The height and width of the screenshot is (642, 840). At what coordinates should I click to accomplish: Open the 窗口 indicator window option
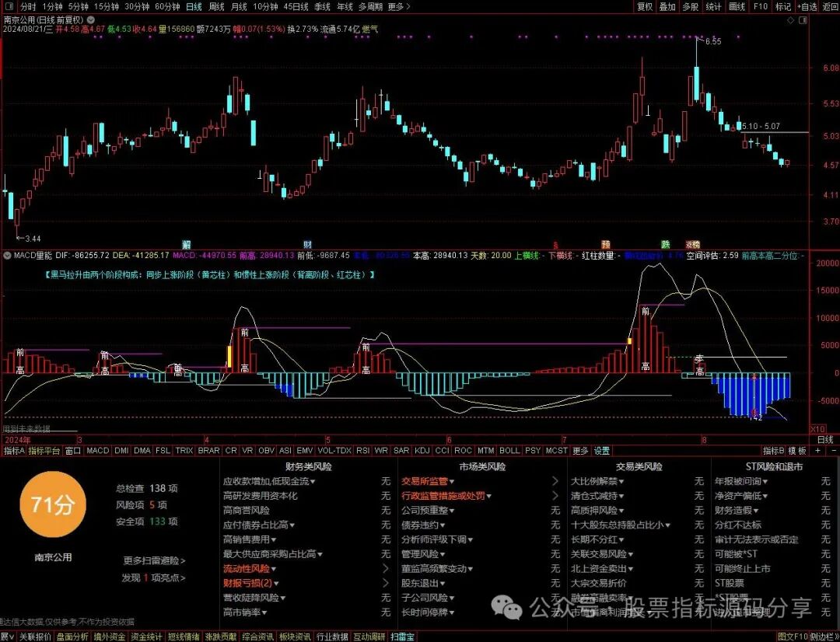click(x=73, y=451)
